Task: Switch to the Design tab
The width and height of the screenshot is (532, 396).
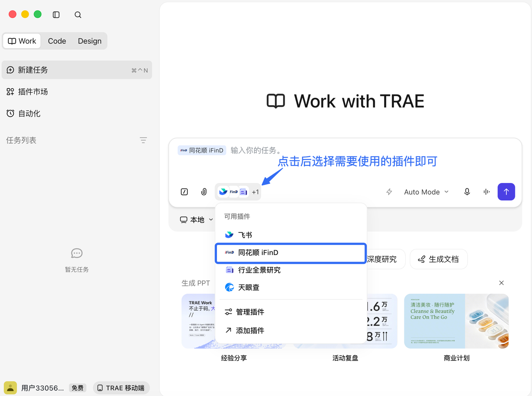Action: [x=89, y=41]
